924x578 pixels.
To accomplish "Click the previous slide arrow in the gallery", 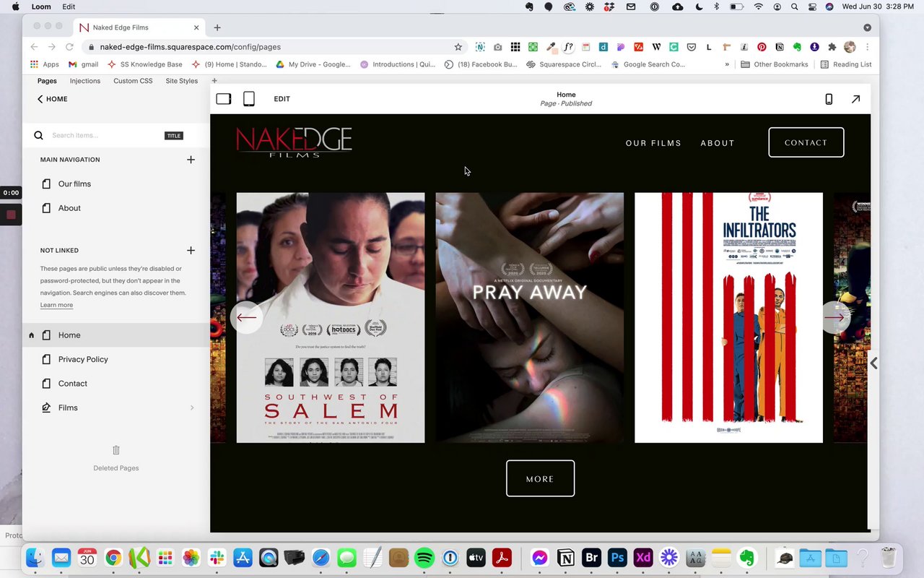I will pyautogui.click(x=246, y=317).
